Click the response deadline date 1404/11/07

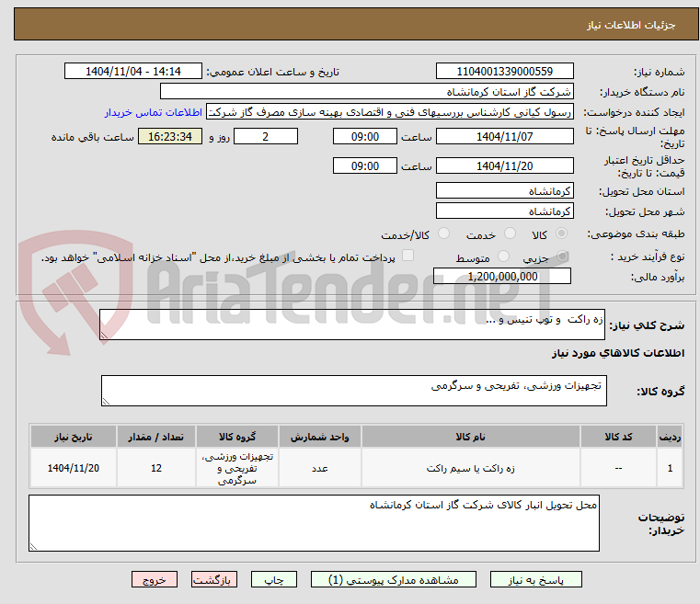coord(504,136)
